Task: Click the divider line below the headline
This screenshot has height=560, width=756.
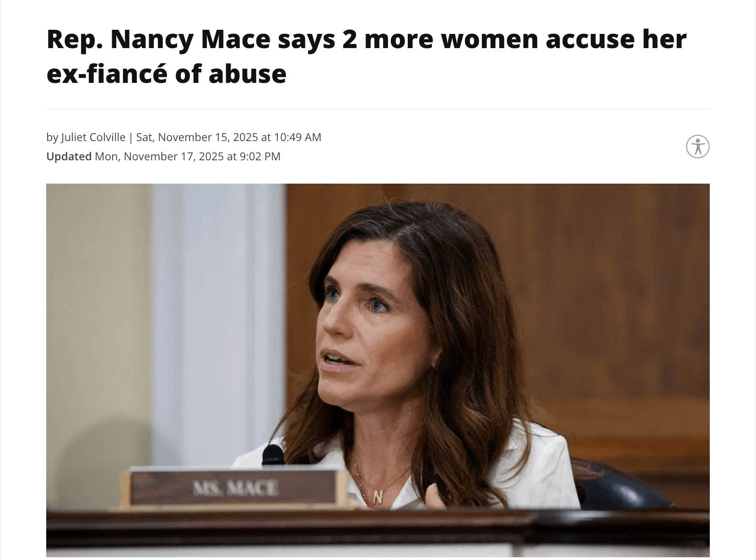Action: click(378, 109)
